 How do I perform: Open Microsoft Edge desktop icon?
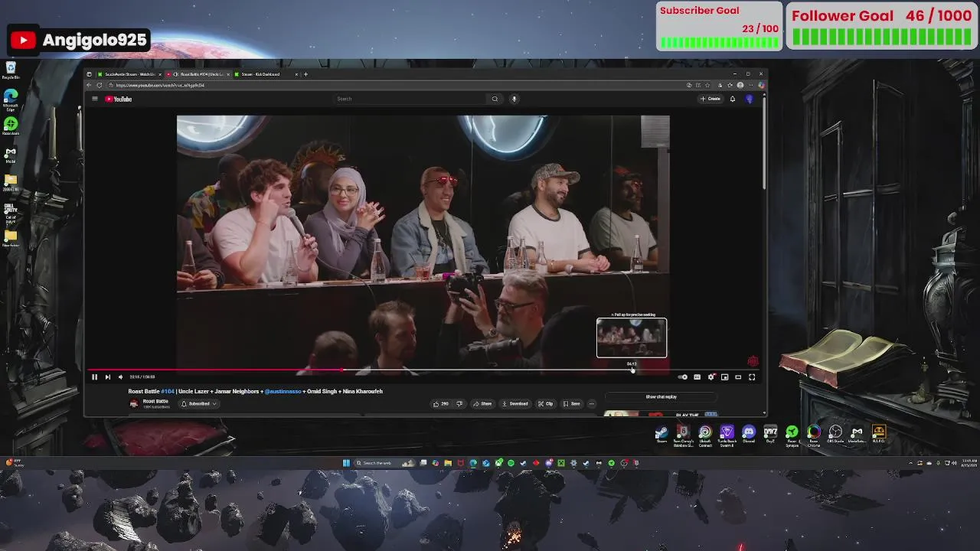click(x=11, y=99)
